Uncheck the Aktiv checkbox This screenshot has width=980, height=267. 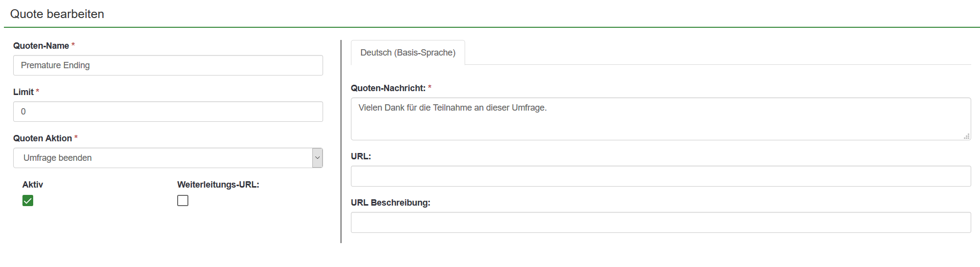point(28,201)
